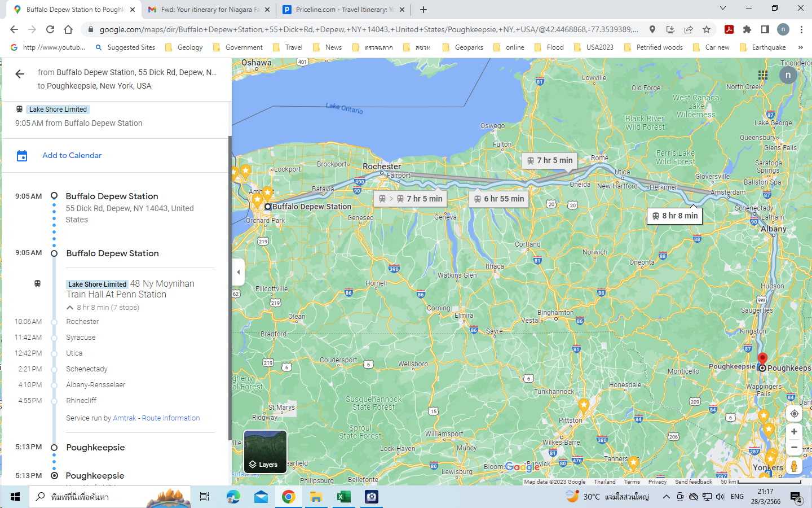Open the Geology bookmark folder
Screen dimensions: 812x508
click(x=184, y=47)
